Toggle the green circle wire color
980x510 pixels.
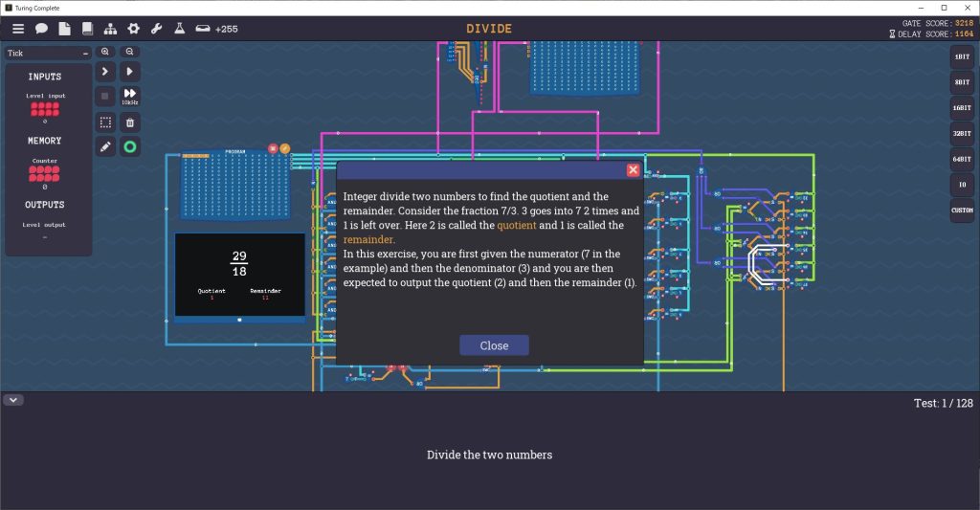click(x=130, y=147)
